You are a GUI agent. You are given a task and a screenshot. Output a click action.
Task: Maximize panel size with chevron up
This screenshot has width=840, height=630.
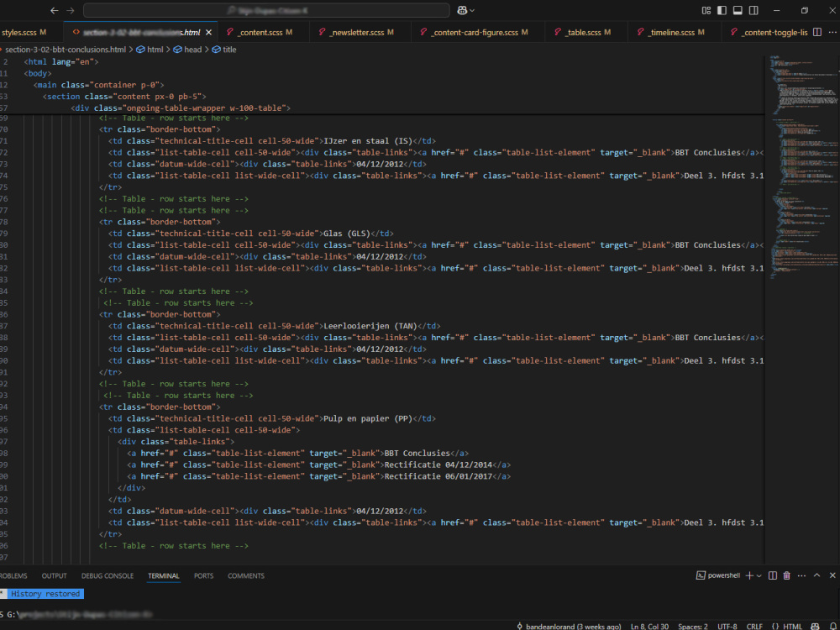point(817,575)
